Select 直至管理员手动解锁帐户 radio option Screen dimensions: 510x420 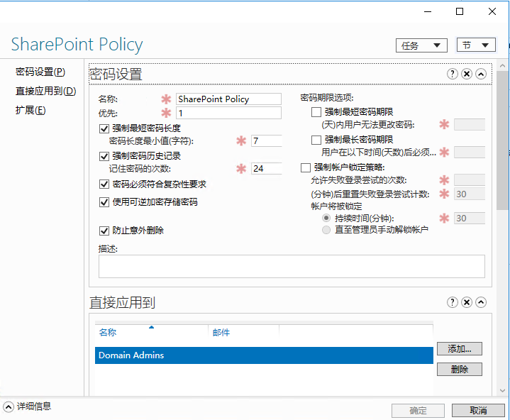[326, 230]
